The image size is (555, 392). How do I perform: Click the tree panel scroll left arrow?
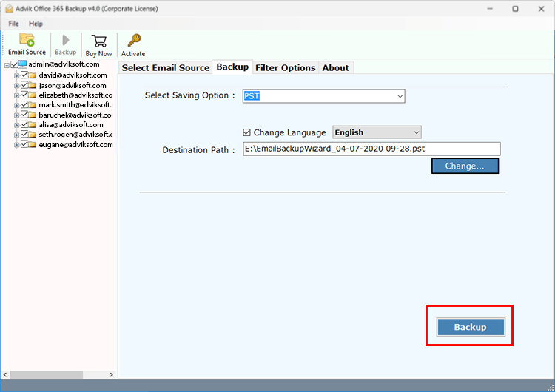click(x=5, y=375)
